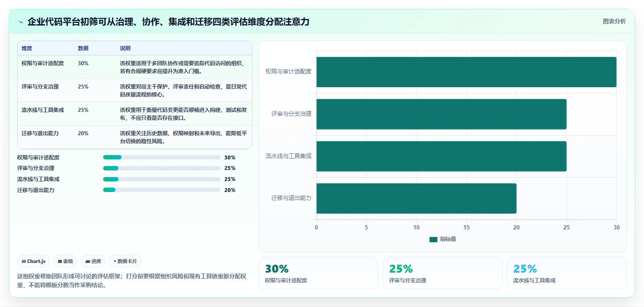Open the 30% 权限与审计适配度 data card

(x=318, y=273)
